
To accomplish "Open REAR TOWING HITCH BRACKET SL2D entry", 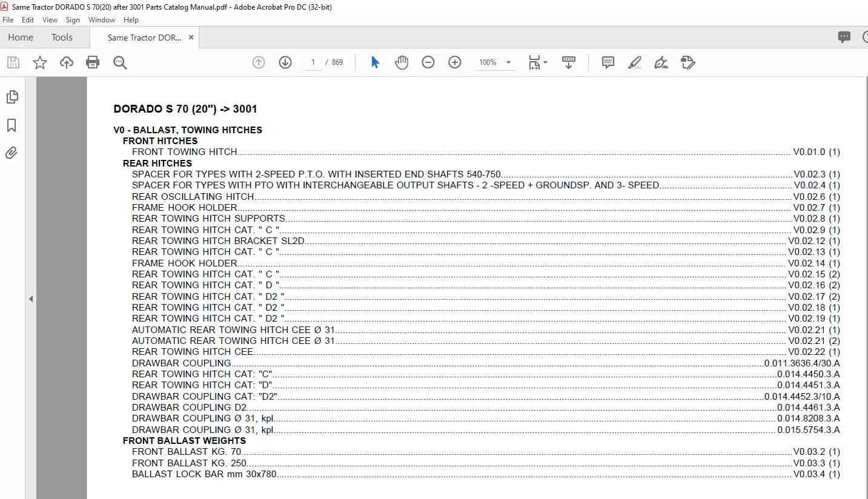I will [x=219, y=240].
